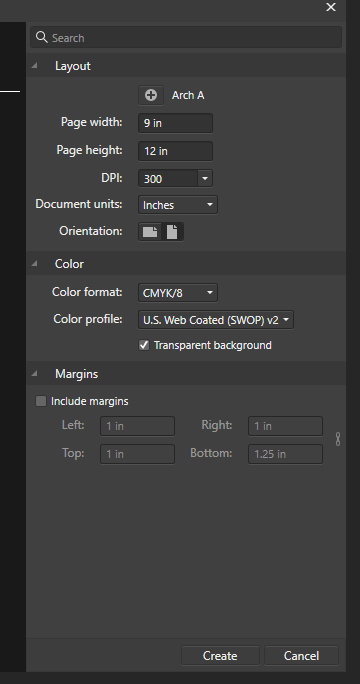The image size is (360, 684).
Task: Click the Orientation label
Action: [x=91, y=231]
